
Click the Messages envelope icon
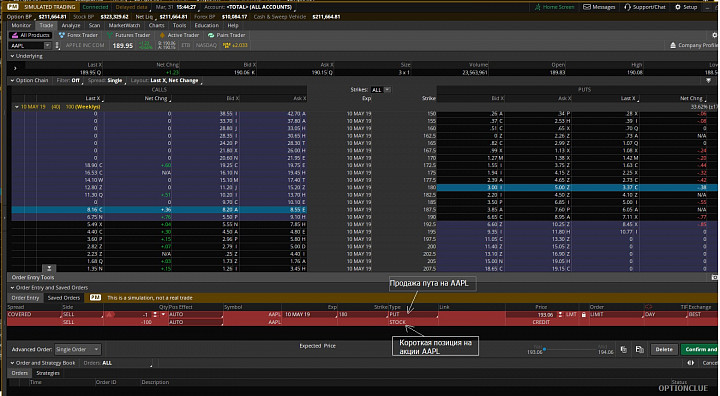click(586, 7)
